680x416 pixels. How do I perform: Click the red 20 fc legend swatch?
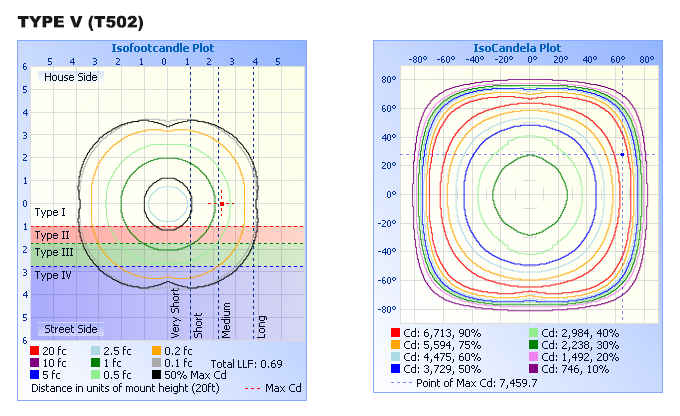[35, 351]
